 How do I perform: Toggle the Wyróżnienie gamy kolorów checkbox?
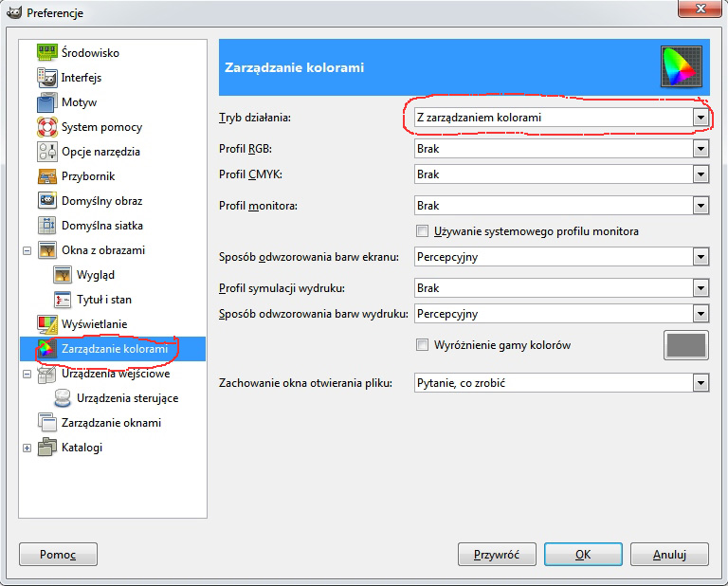(x=423, y=345)
